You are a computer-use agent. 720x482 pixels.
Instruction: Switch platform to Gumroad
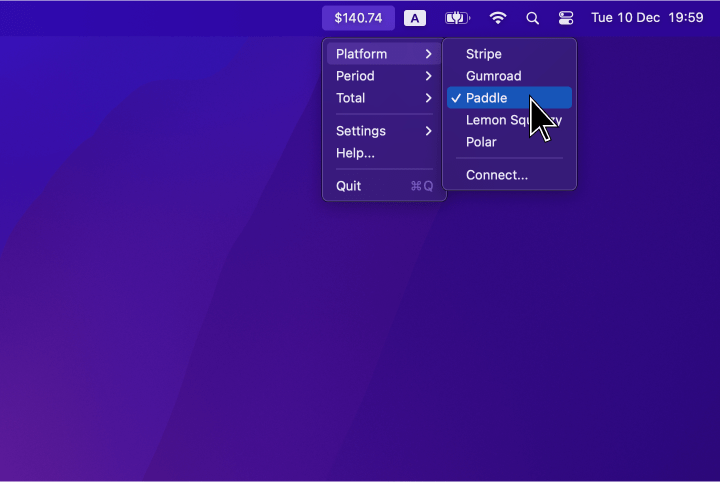(x=493, y=76)
